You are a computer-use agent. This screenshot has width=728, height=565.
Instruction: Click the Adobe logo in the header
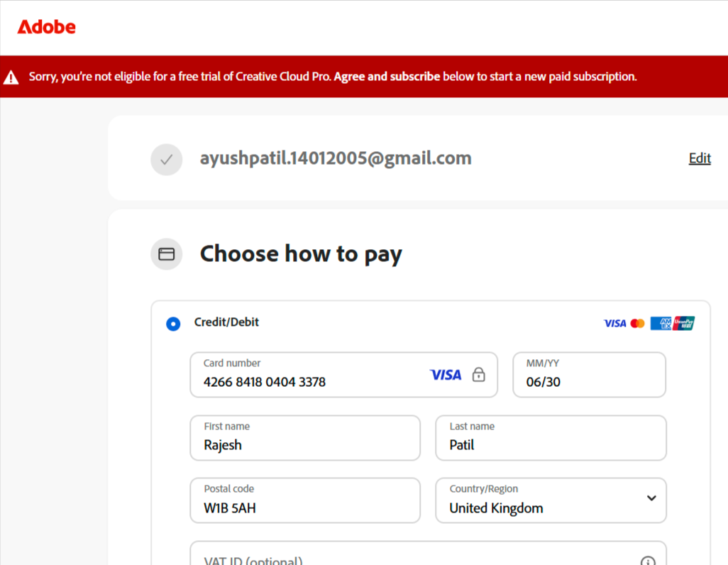tap(46, 27)
